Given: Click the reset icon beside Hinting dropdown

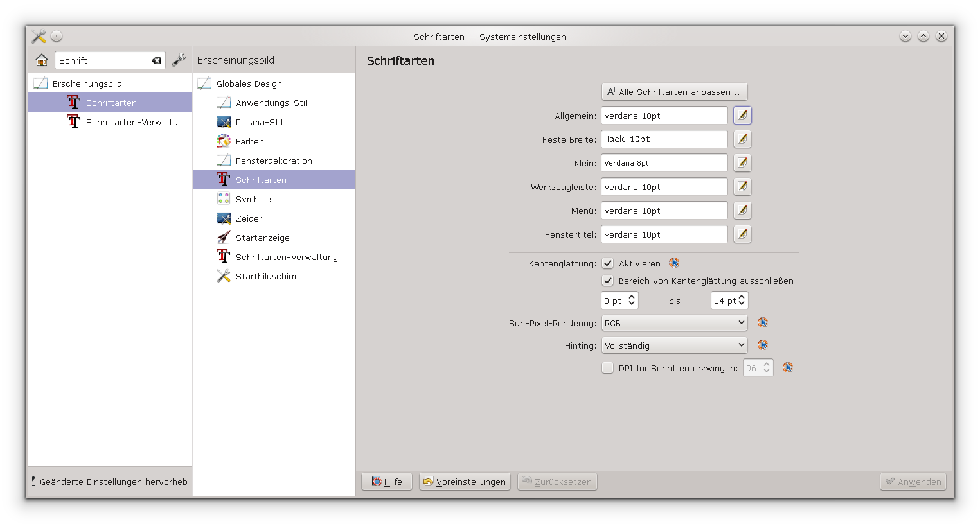Looking at the screenshot, I should (x=763, y=345).
